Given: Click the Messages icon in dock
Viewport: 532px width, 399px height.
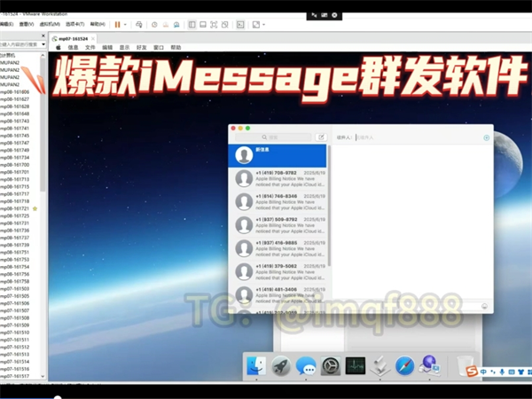Looking at the screenshot, I should pos(306,365).
